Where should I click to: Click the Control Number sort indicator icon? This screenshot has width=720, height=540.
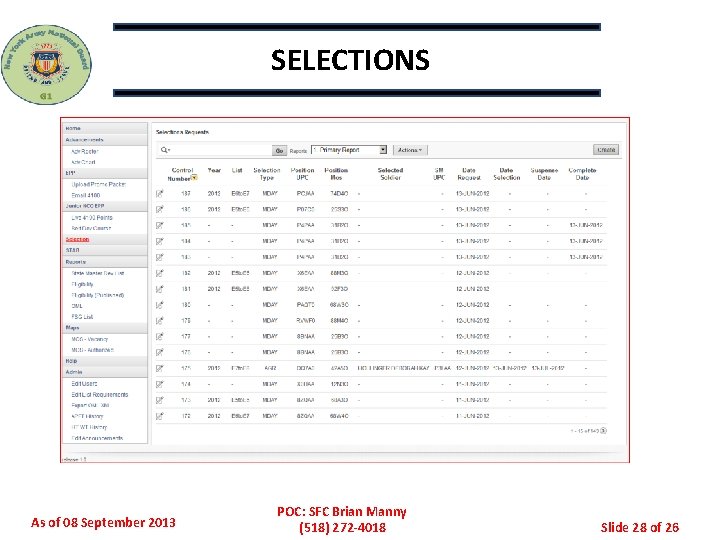[x=195, y=178]
